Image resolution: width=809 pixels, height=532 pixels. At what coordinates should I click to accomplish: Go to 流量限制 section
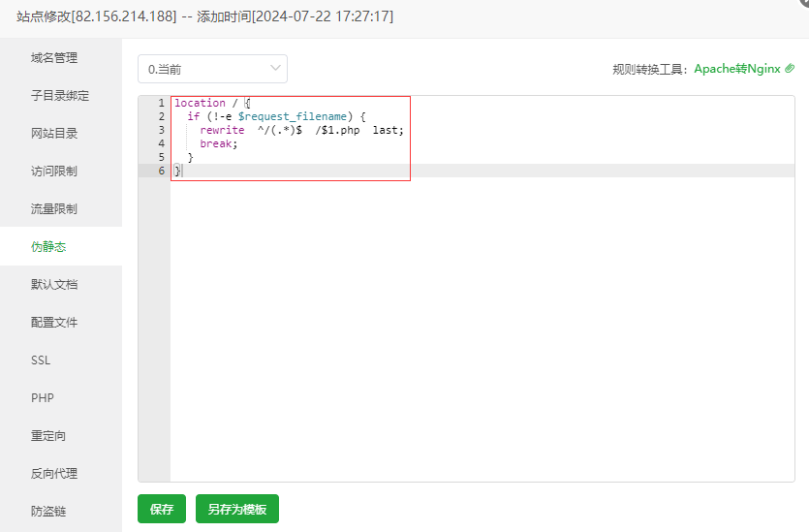(x=54, y=208)
